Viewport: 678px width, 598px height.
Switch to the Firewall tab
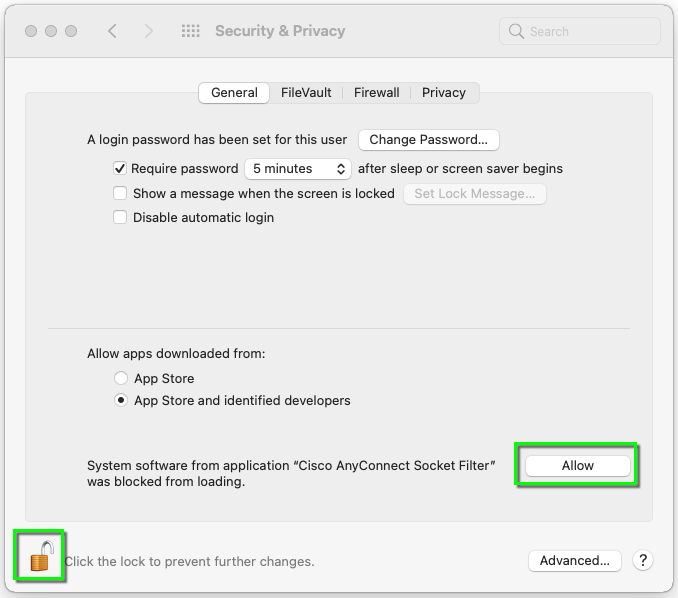point(376,93)
